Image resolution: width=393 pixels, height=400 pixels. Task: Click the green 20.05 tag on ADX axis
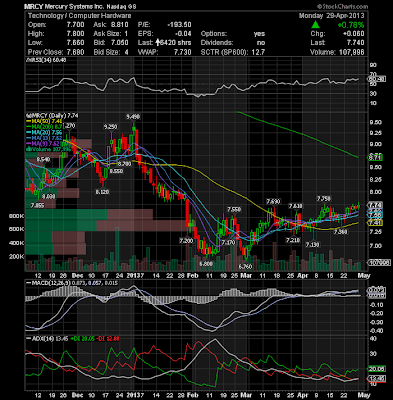[376, 369]
